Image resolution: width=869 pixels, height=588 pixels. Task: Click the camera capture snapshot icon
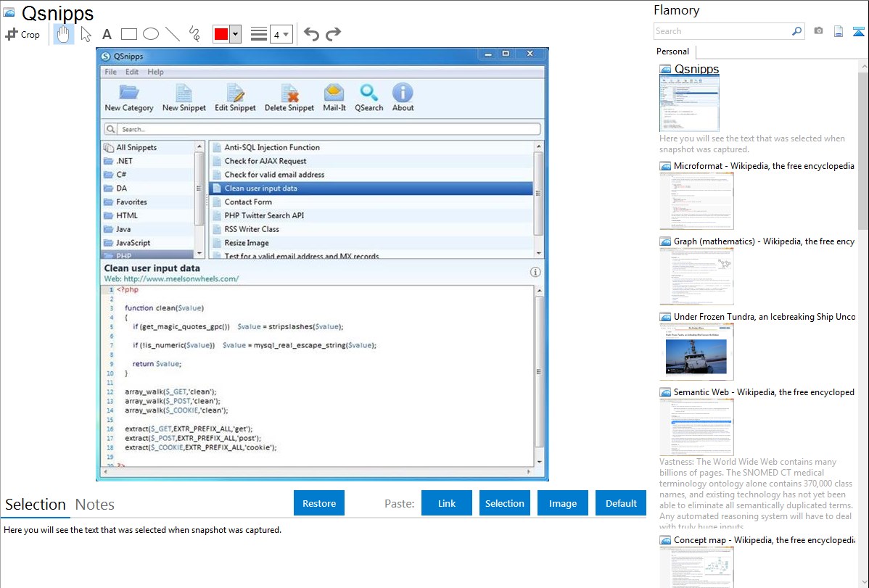pyautogui.click(x=818, y=31)
